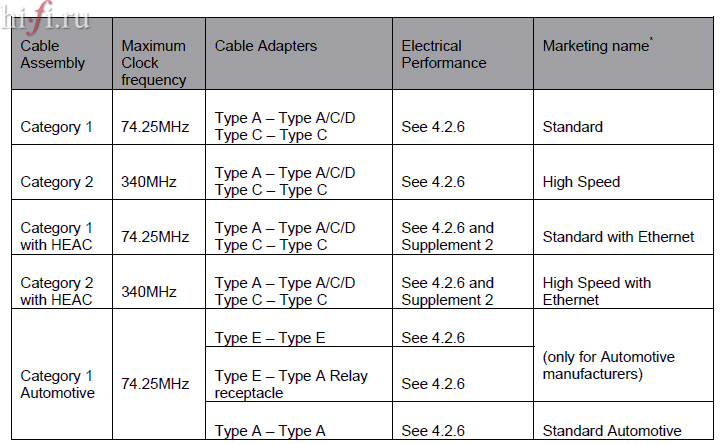Click the Standard with Ethernet marketing name
Image resolution: width=728 pixels, height=444 pixels.
click(618, 237)
